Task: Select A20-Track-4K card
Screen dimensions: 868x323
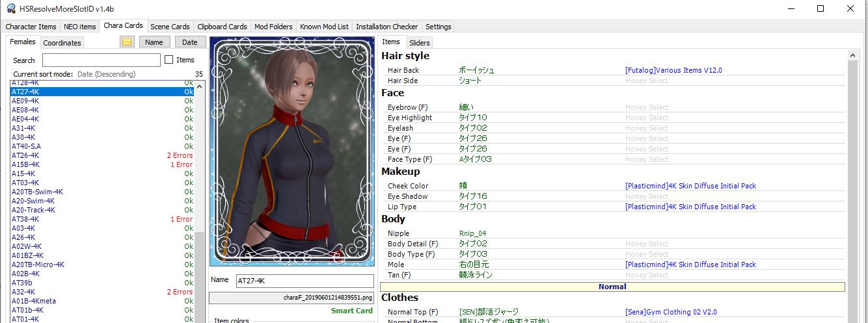Action: [x=103, y=210]
